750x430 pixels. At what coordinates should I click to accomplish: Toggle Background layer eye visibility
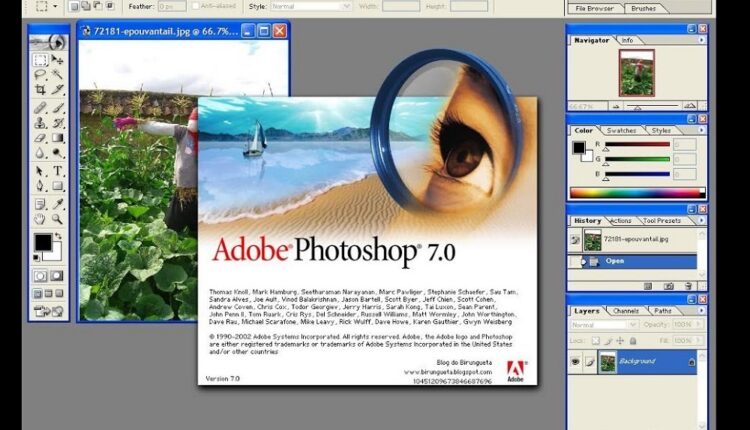click(575, 362)
